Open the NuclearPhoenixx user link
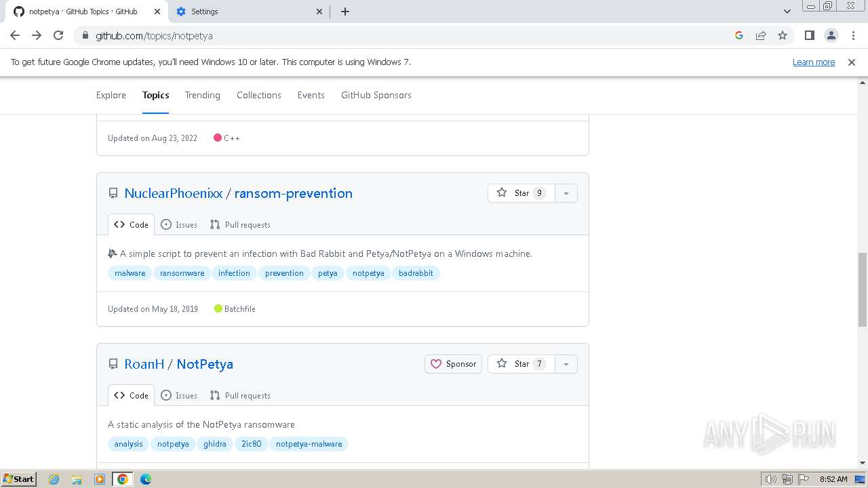The width and height of the screenshot is (868, 488). [174, 193]
